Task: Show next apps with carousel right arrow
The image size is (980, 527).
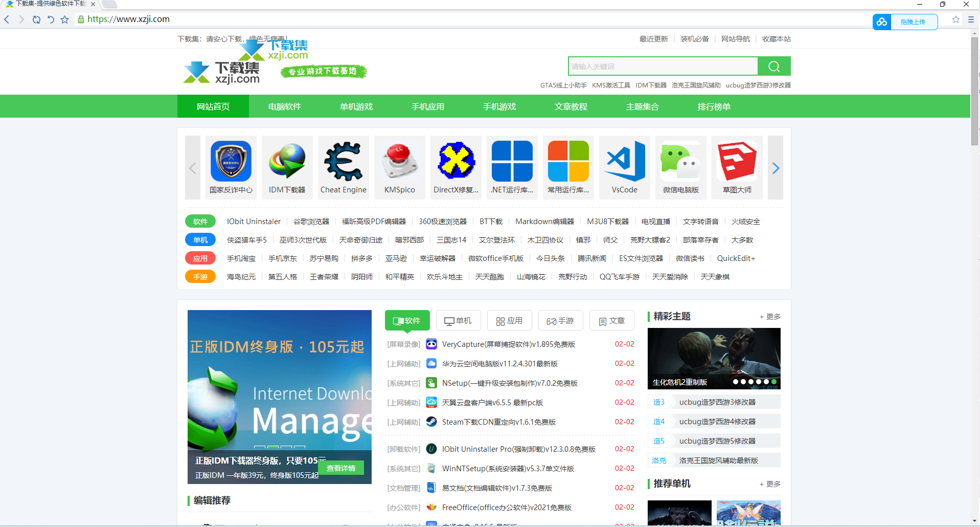Action: click(x=776, y=168)
